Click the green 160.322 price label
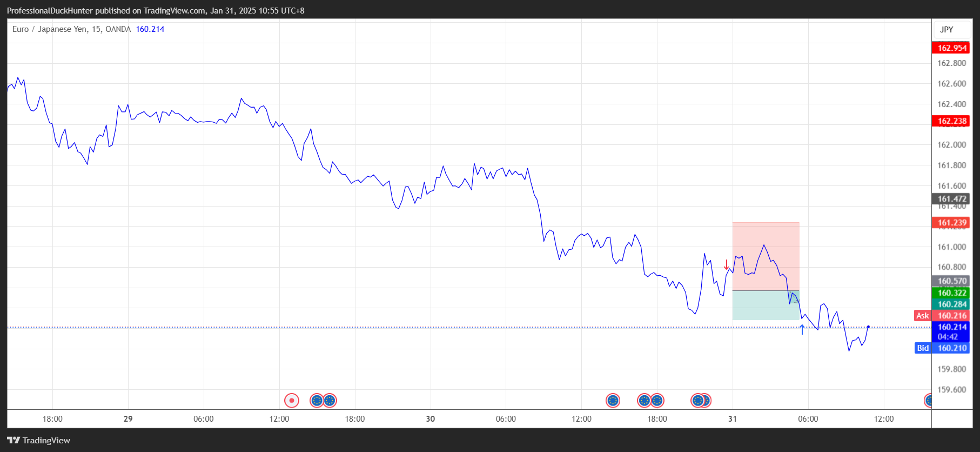The width and height of the screenshot is (980, 452). pyautogui.click(x=951, y=293)
